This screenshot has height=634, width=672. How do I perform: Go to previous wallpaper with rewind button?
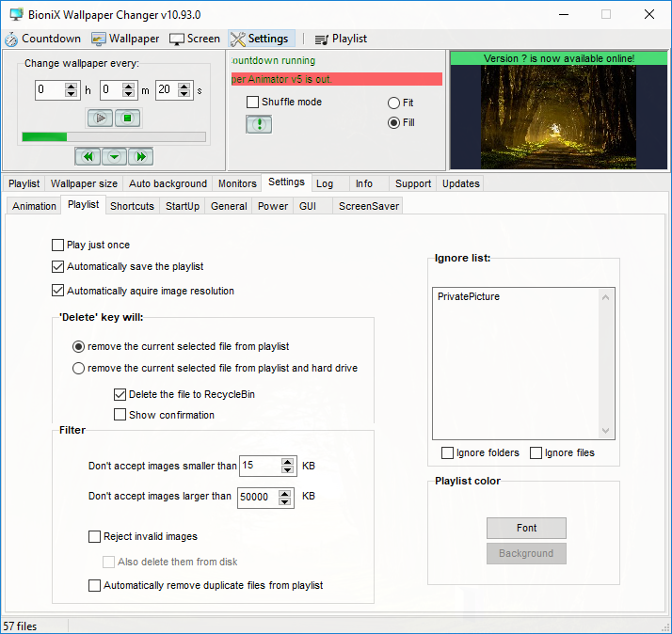[88, 156]
